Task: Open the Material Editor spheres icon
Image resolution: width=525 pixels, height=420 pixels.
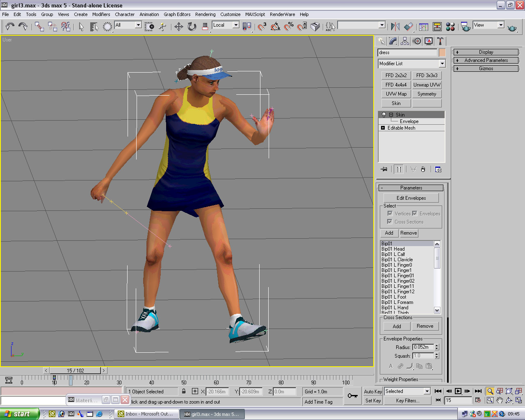Action: pos(450,27)
